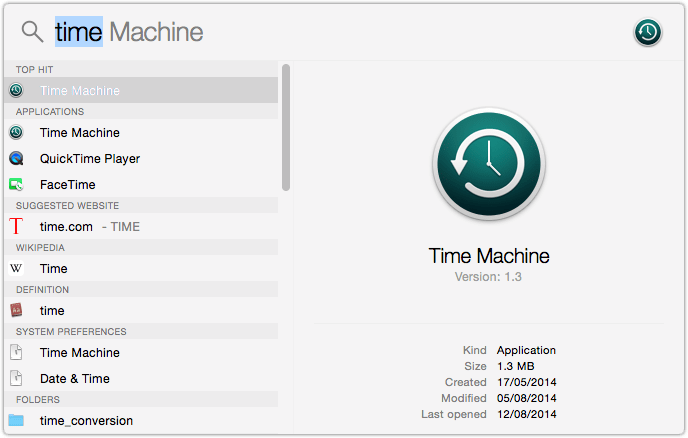Select the Top Hit Time Machine result
This screenshot has height=438, width=688.
[141, 90]
